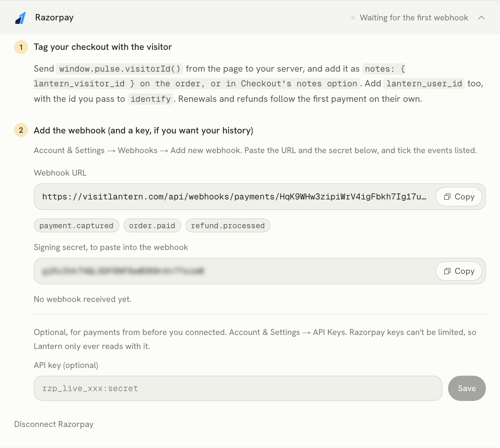Click 'Signing secret, to paste into the webhook' label

(111, 247)
